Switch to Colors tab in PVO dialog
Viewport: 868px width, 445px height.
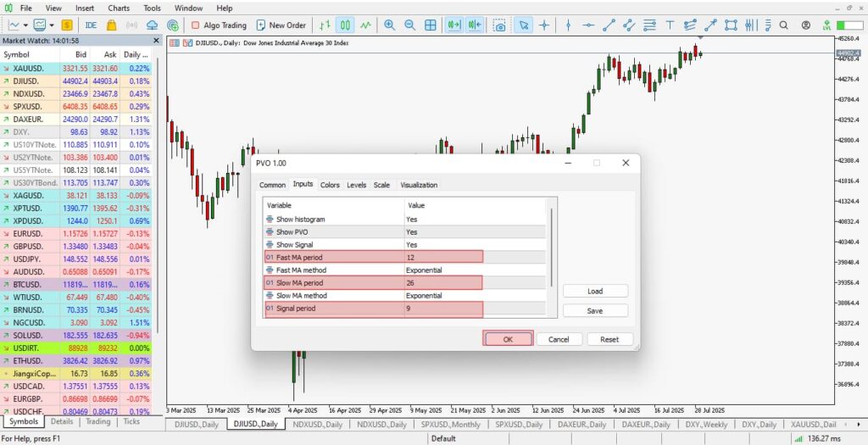(330, 185)
